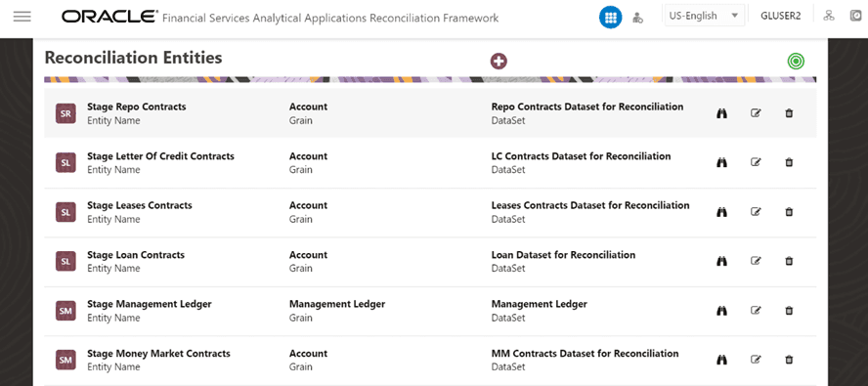Screen dimensions: 868x386
Task: Click Loan Dataset for Reconciliation
Action: 564,255
